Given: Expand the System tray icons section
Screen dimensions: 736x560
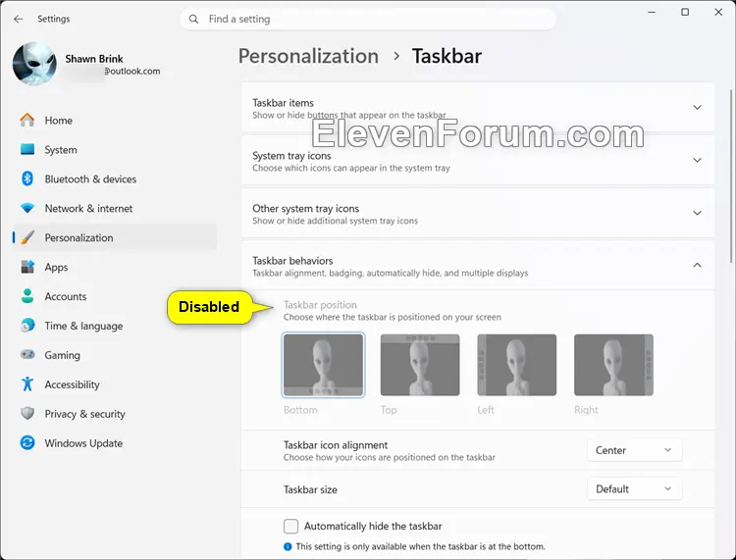Looking at the screenshot, I should [478, 161].
